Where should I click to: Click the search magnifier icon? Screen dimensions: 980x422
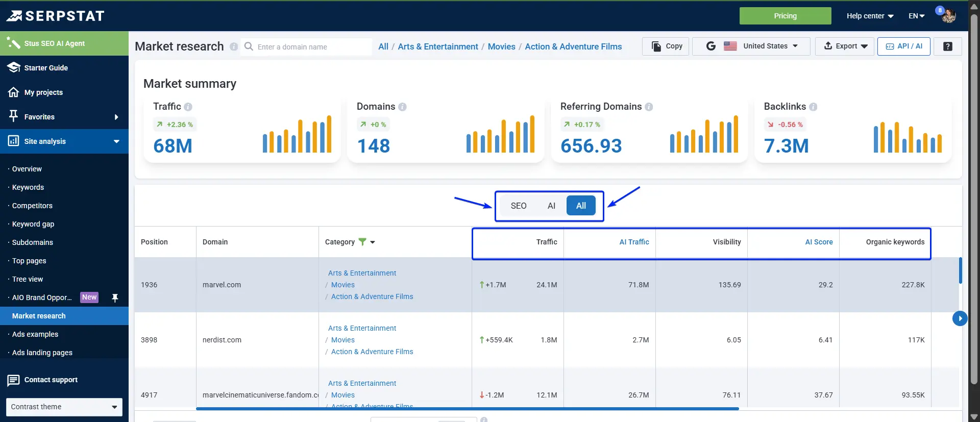tap(249, 46)
